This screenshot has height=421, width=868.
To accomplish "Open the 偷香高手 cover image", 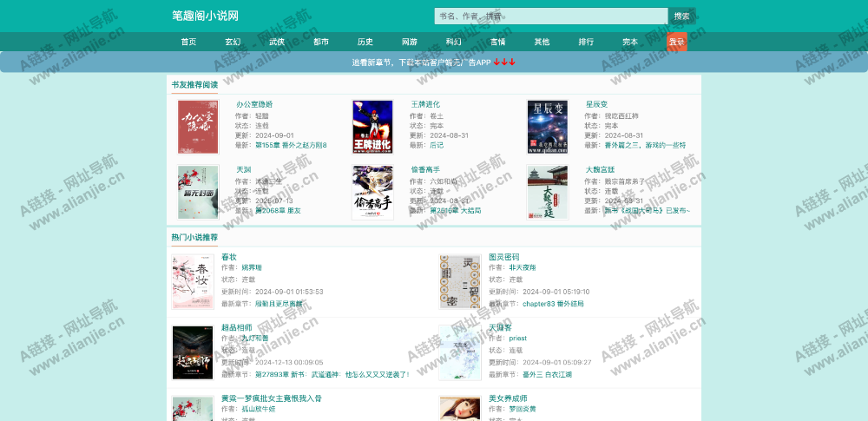I will coord(372,192).
